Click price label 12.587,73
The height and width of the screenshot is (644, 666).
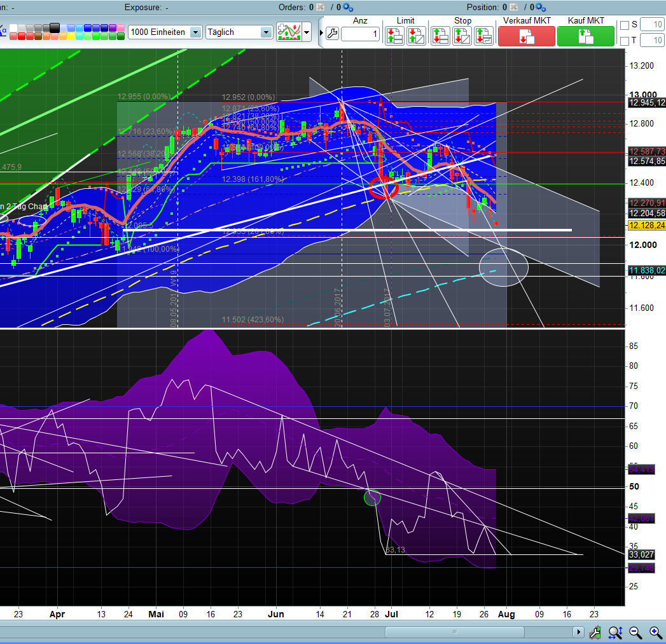click(647, 151)
